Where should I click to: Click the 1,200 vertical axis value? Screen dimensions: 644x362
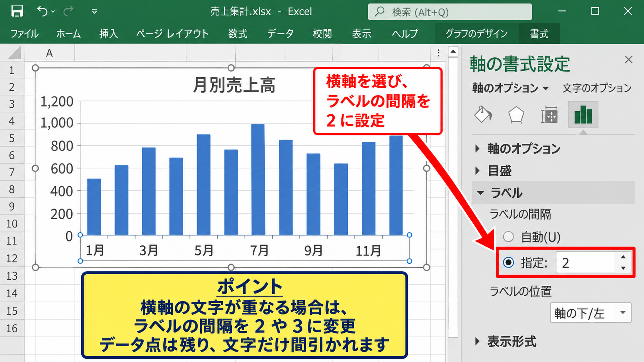[57, 102]
